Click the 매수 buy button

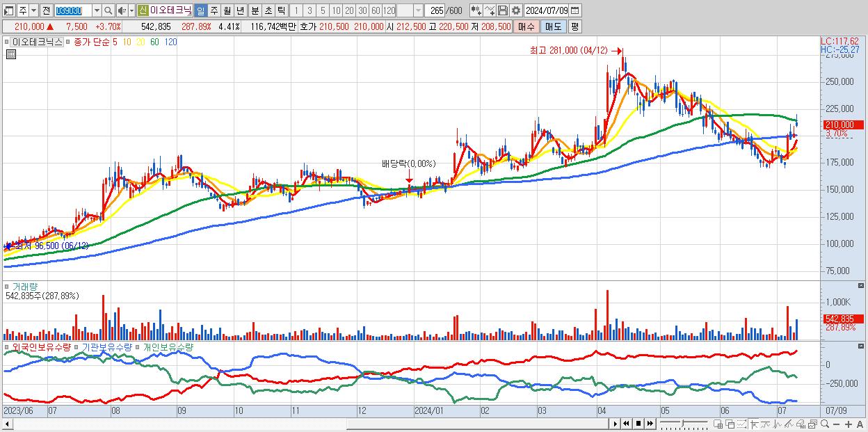527,26
